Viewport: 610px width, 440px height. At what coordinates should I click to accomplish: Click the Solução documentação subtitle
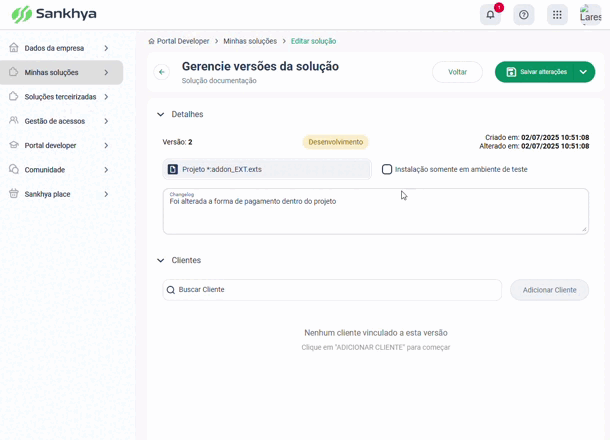tap(219, 81)
